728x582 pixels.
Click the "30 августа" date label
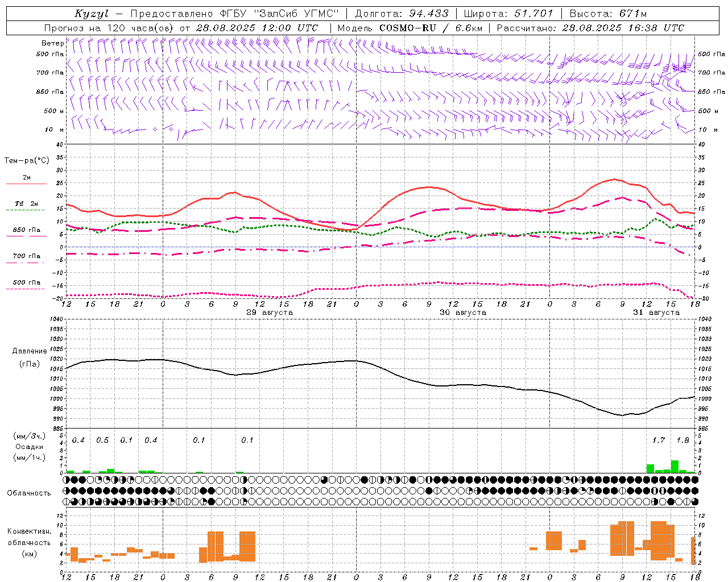click(x=463, y=313)
